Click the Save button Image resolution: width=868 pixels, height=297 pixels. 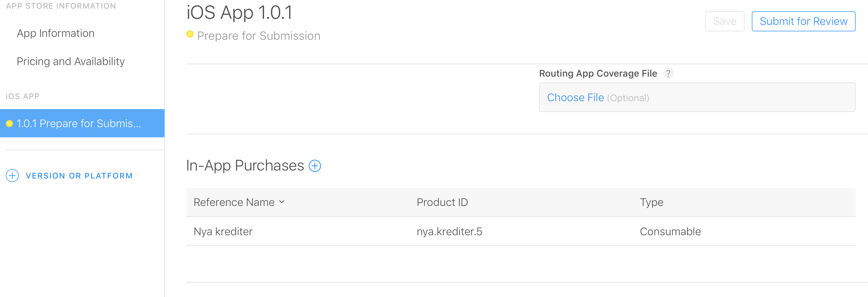click(725, 21)
